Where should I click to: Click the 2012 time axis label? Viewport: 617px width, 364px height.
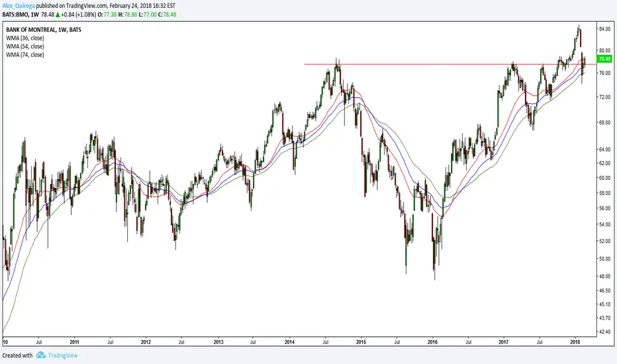pyautogui.click(x=146, y=342)
